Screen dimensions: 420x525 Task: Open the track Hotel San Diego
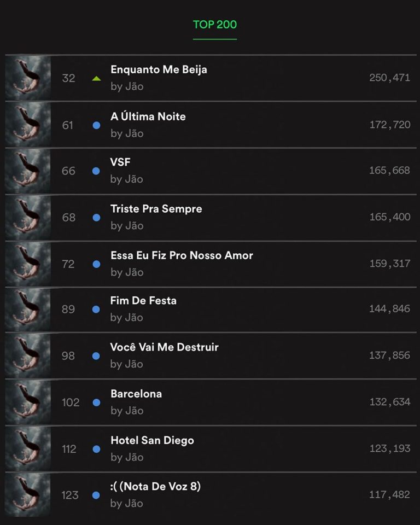(153, 440)
